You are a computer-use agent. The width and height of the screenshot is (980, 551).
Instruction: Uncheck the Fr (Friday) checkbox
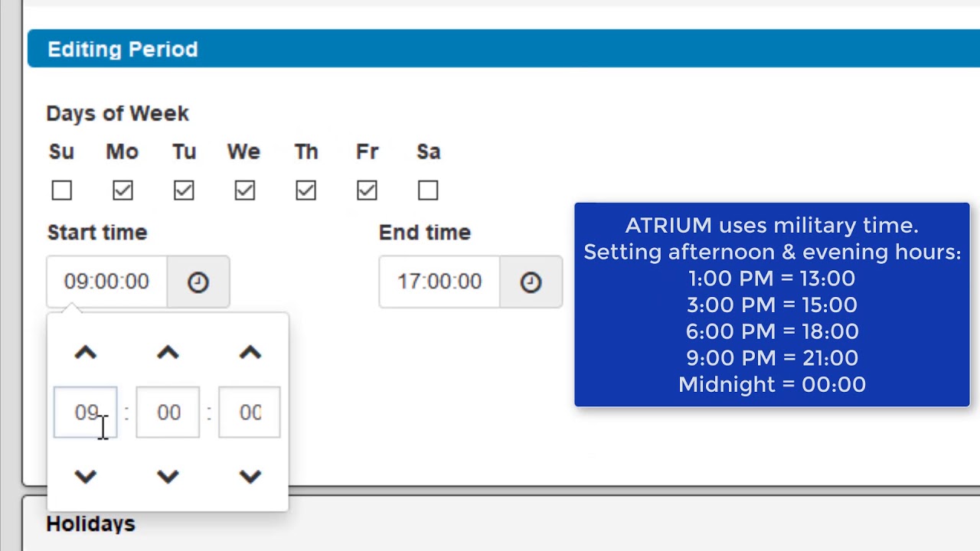[367, 190]
